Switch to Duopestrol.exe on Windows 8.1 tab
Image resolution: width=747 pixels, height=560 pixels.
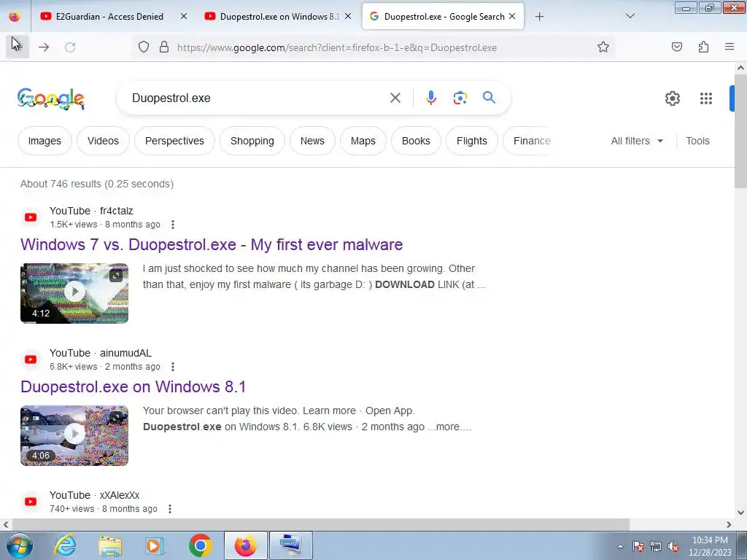click(x=278, y=16)
